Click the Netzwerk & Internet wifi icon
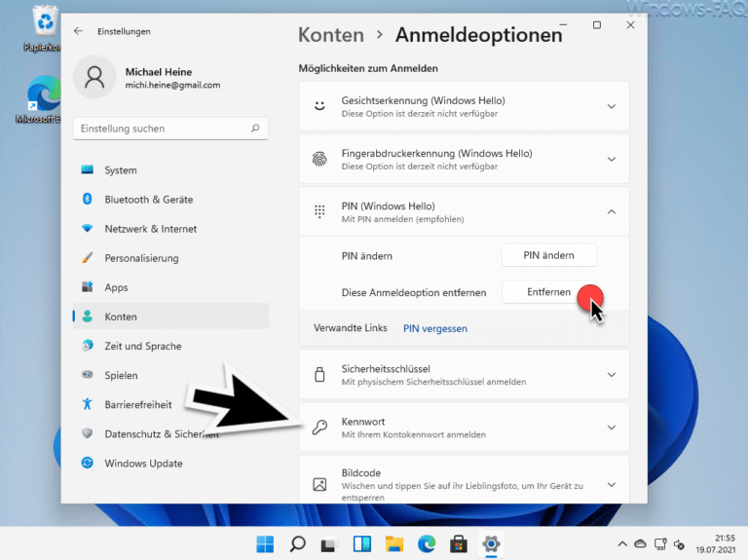748x560 pixels. tap(88, 228)
